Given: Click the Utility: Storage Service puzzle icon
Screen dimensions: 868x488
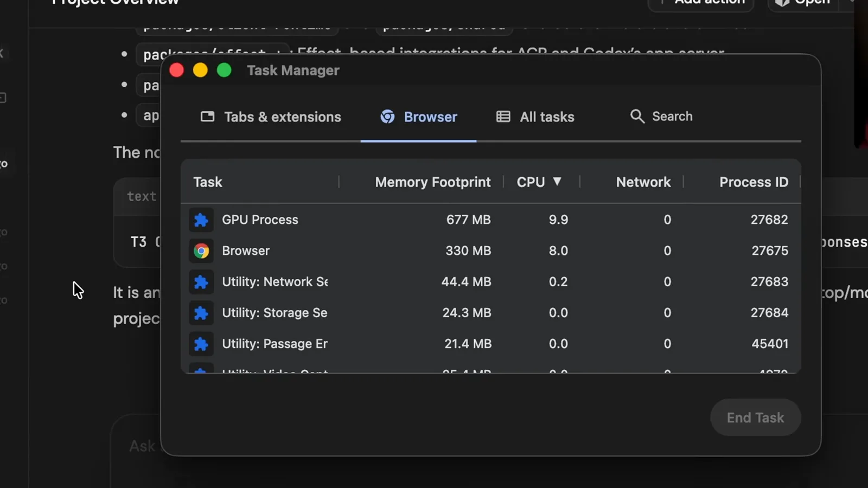Looking at the screenshot, I should tap(201, 313).
